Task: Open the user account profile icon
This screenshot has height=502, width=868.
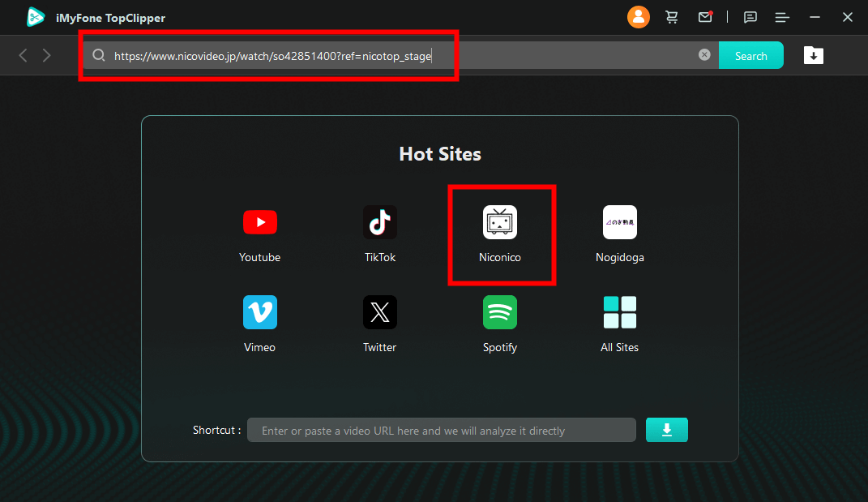Action: pyautogui.click(x=639, y=17)
